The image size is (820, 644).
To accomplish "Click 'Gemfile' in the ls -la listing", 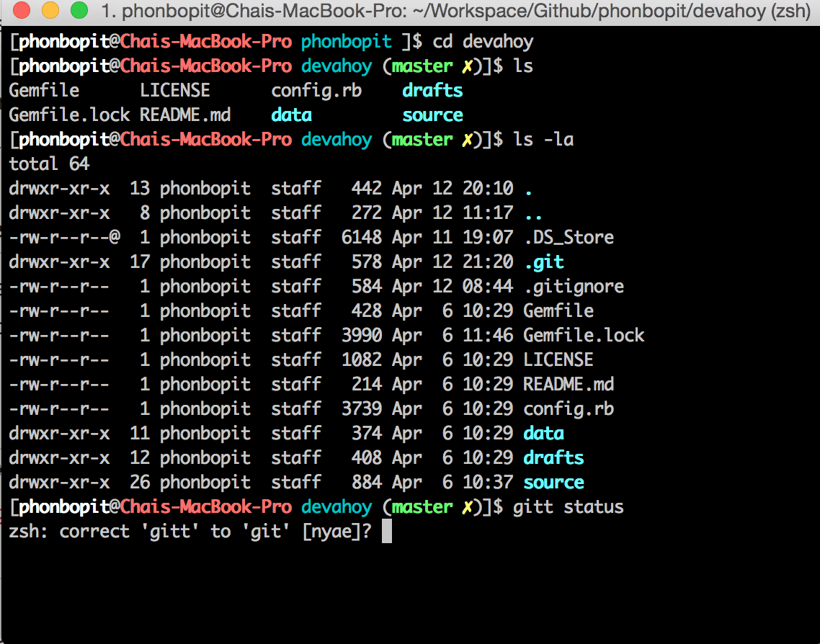I will point(558,311).
